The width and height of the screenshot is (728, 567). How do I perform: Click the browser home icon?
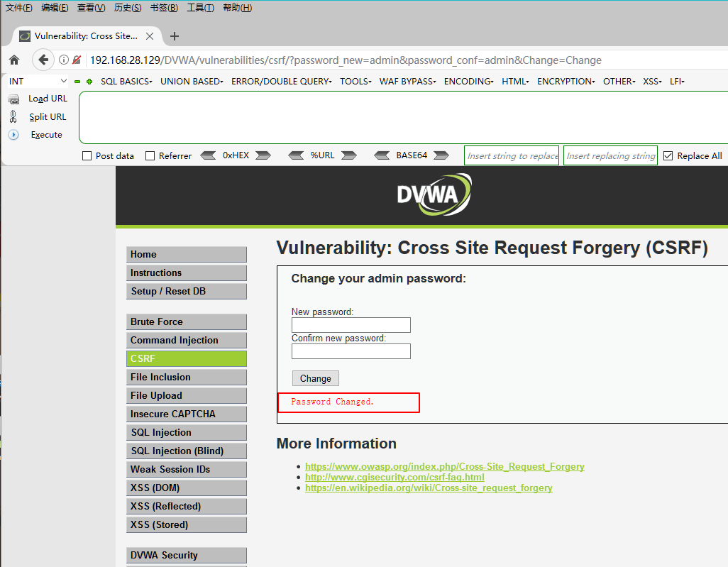click(14, 60)
